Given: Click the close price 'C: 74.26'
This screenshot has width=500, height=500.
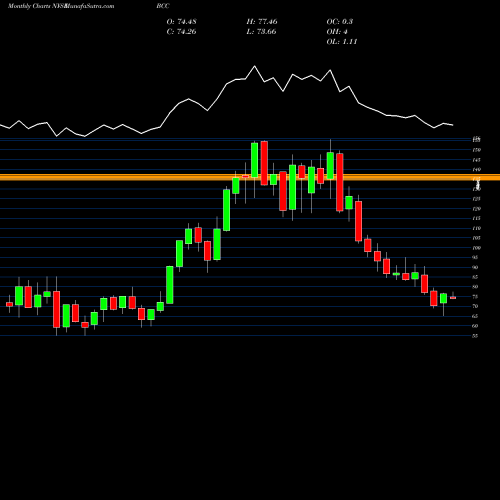Looking at the screenshot, I should click(182, 32).
